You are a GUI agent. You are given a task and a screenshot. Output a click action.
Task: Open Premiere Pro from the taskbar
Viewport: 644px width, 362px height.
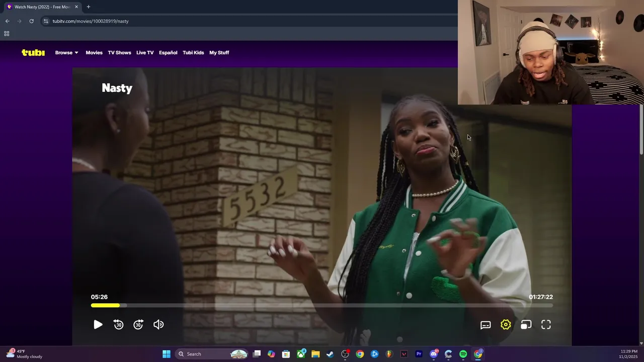(x=419, y=354)
